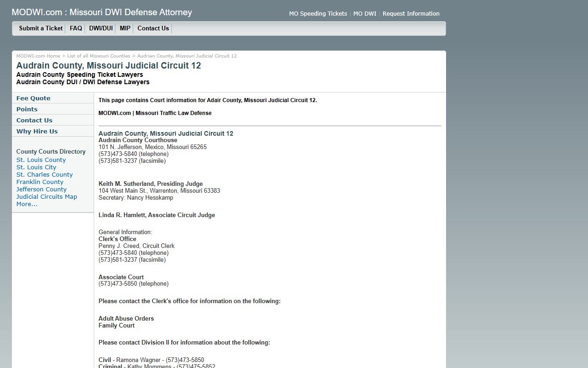Open the Submit a Ticket menu item
The width and height of the screenshot is (588, 368).
[x=40, y=29]
